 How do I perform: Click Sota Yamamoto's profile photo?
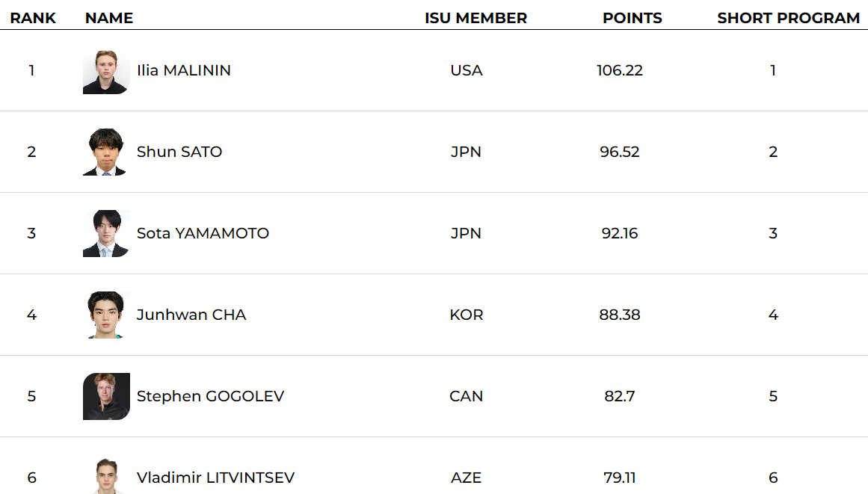pos(106,234)
